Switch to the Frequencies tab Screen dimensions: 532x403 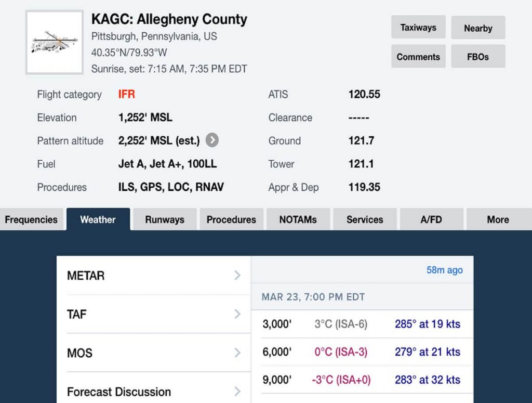pyautogui.click(x=31, y=219)
